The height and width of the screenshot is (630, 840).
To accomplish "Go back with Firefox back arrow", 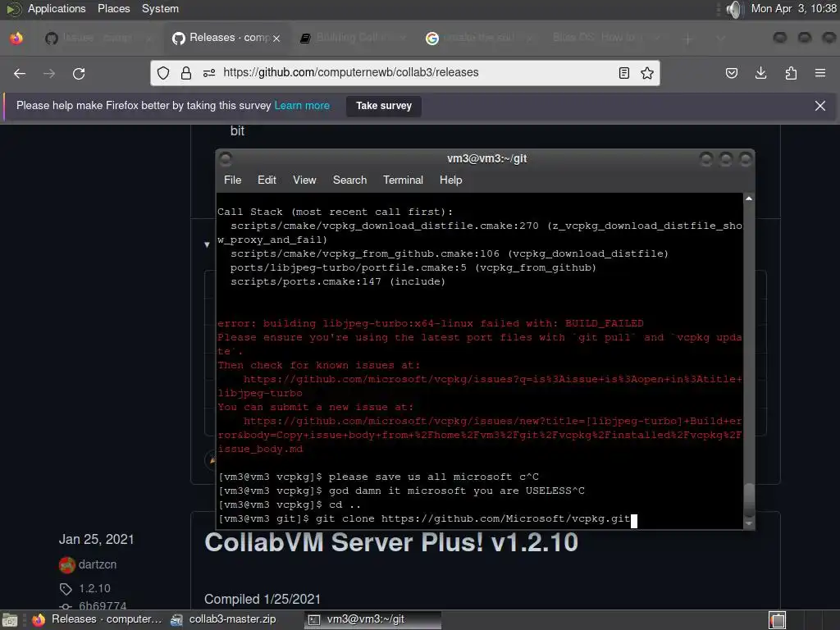I will 20,73.
